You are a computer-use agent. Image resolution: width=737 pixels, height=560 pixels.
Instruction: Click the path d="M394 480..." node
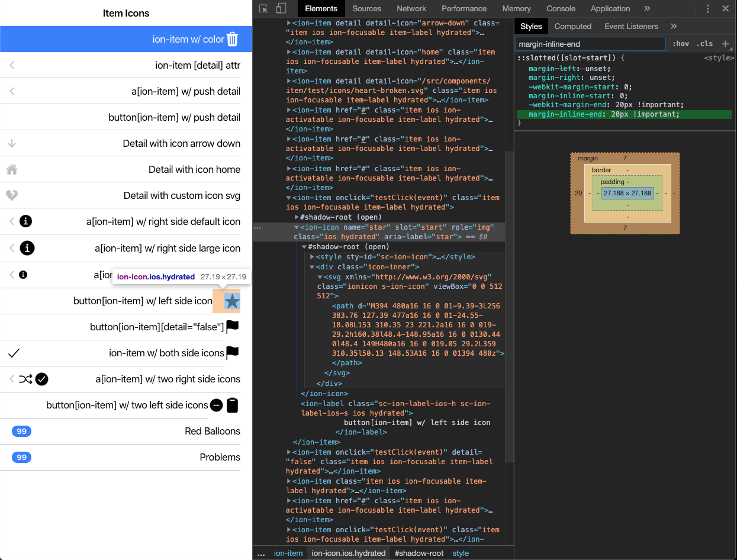click(418, 330)
